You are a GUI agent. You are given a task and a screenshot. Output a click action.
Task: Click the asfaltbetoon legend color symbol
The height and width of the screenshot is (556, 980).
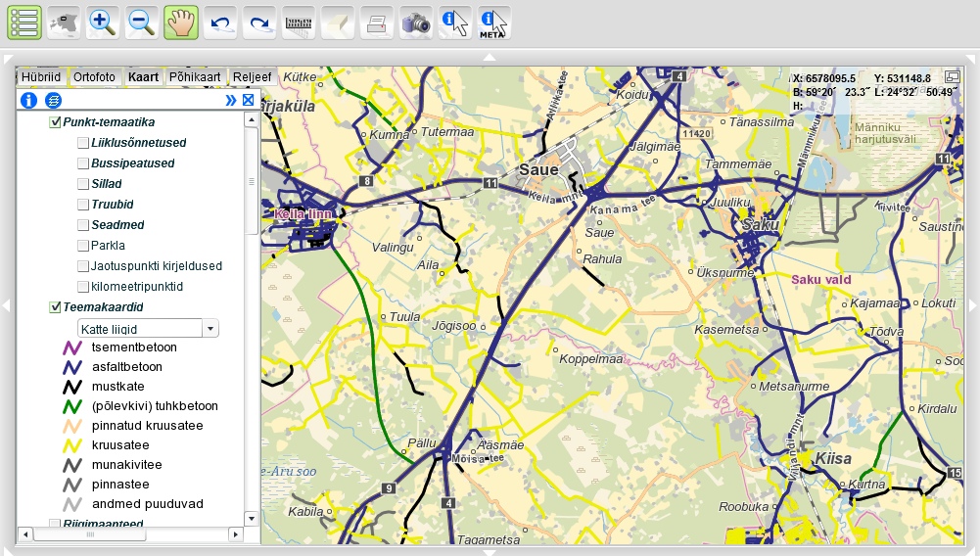point(70,367)
